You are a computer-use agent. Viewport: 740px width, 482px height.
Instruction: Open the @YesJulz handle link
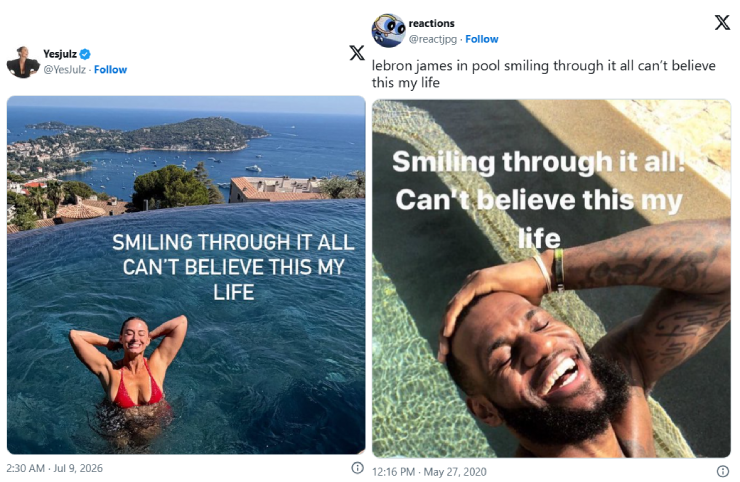(65, 70)
